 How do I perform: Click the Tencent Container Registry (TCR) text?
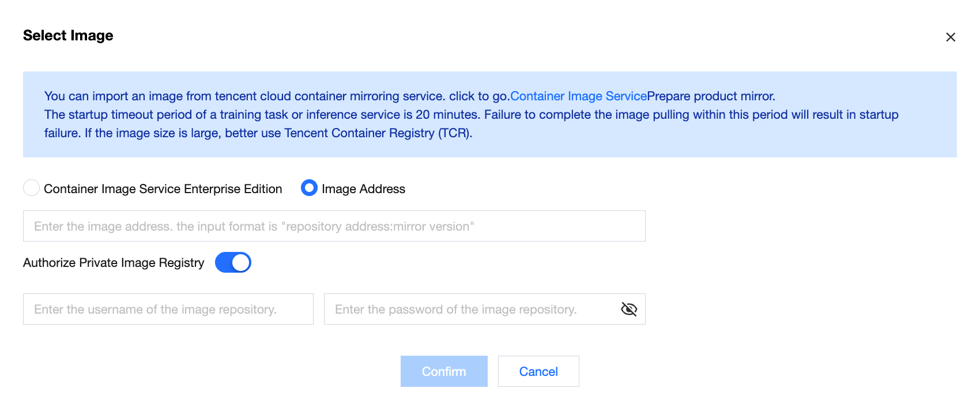click(378, 133)
